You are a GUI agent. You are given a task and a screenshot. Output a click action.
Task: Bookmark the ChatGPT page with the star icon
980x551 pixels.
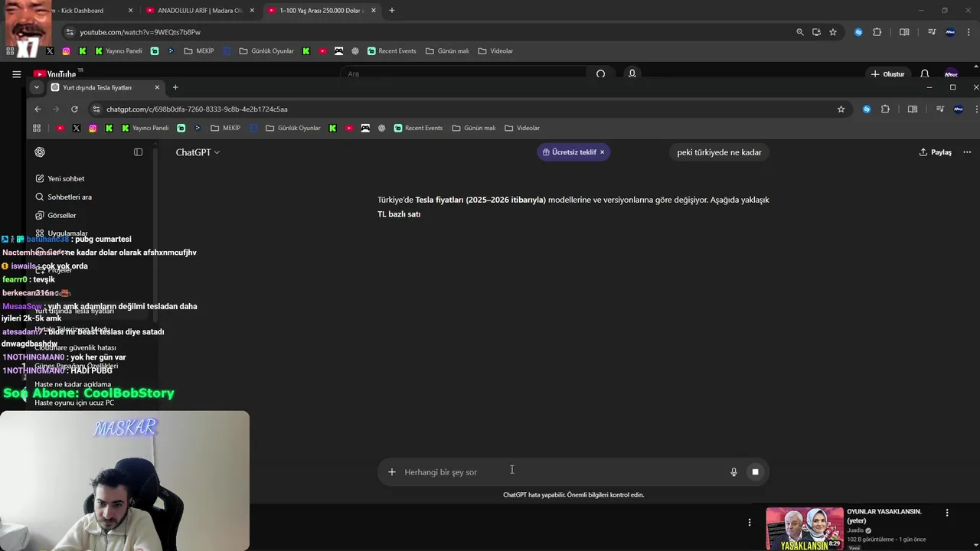[x=841, y=109]
